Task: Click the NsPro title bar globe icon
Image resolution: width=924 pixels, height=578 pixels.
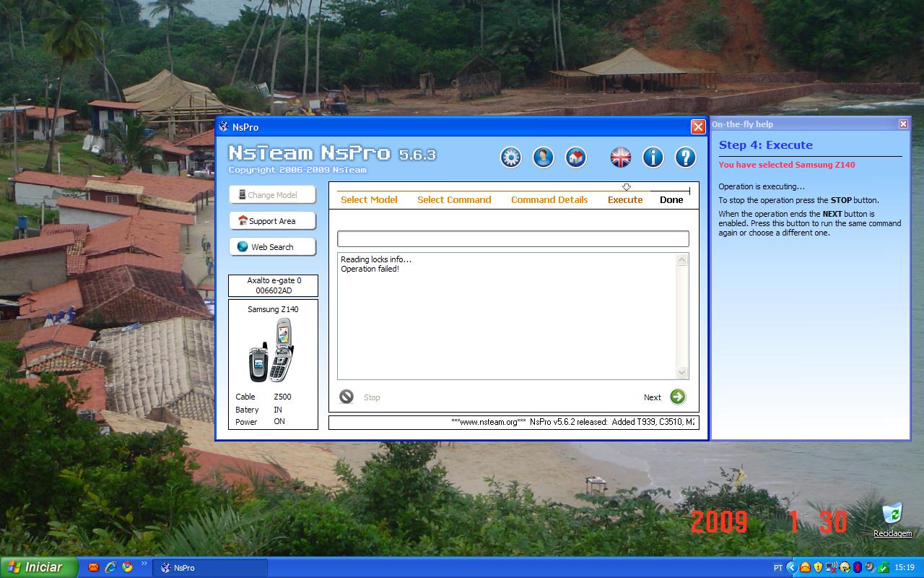Action: point(224,127)
